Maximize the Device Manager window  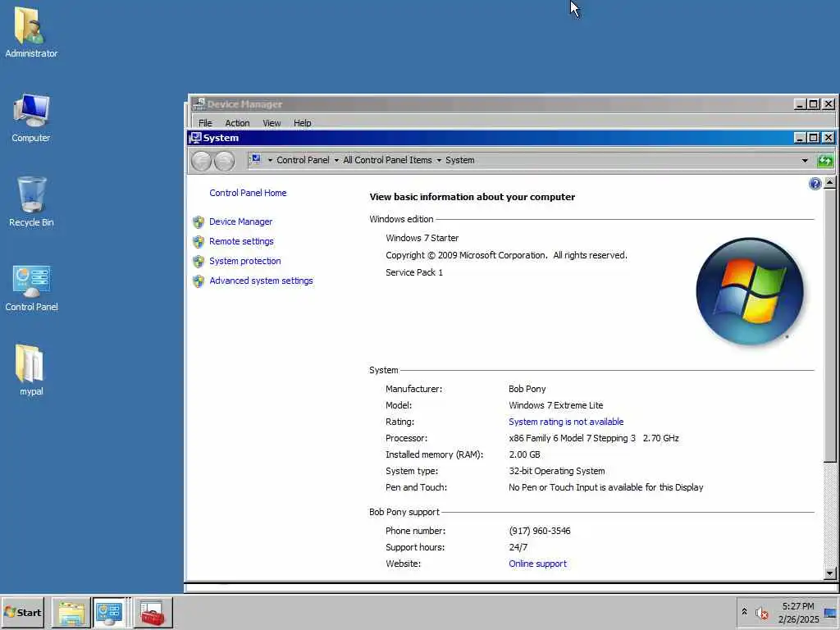point(814,104)
